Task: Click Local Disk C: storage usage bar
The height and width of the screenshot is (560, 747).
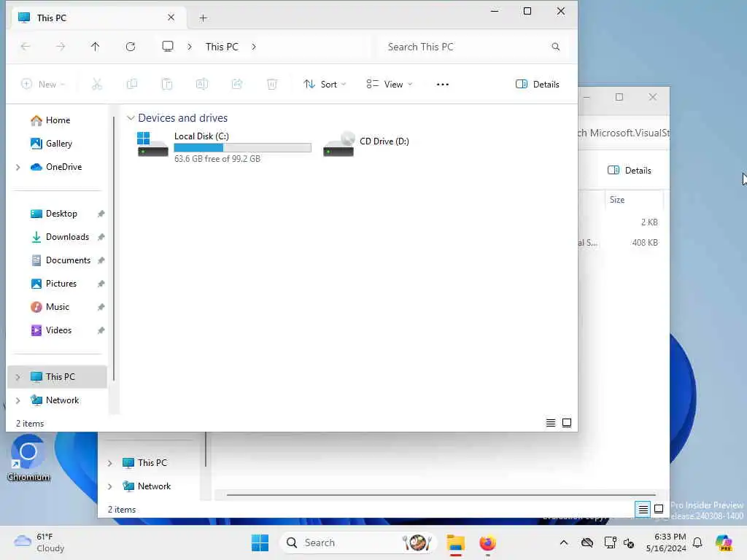Action: pyautogui.click(x=242, y=147)
